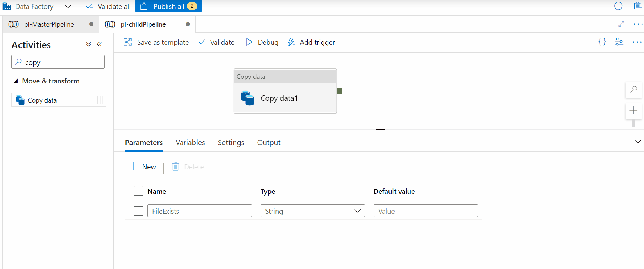Click canvas zoom in plus icon
Image resolution: width=644 pixels, height=269 pixels.
pyautogui.click(x=633, y=110)
